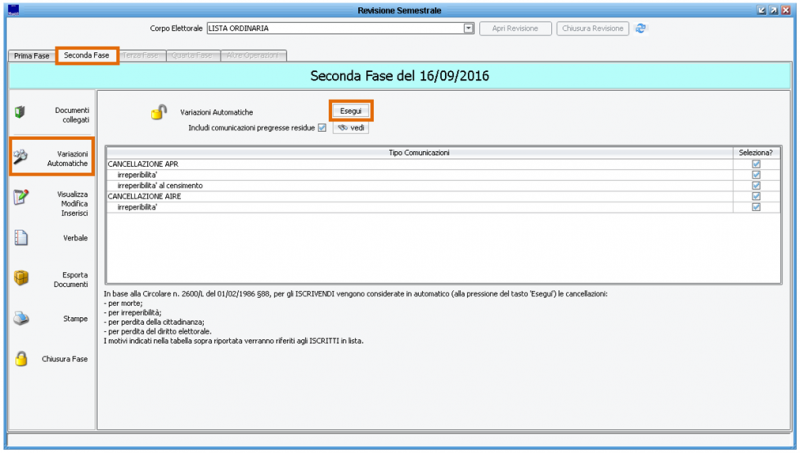Click the application icon in title bar
800x453 pixels.
(14, 10)
